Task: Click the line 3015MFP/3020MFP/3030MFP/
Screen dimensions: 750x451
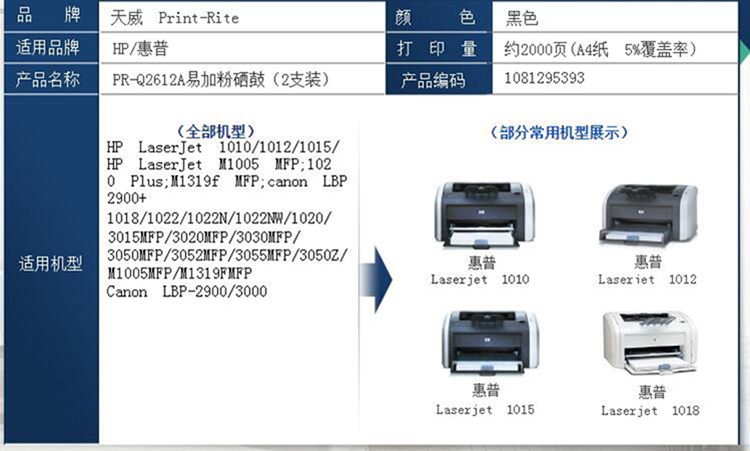Action: (x=205, y=237)
